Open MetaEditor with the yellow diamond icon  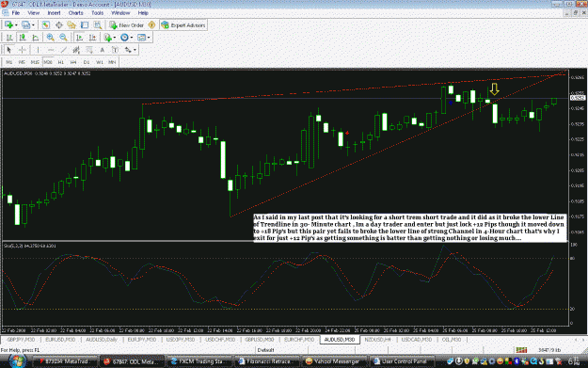pyautogui.click(x=151, y=25)
